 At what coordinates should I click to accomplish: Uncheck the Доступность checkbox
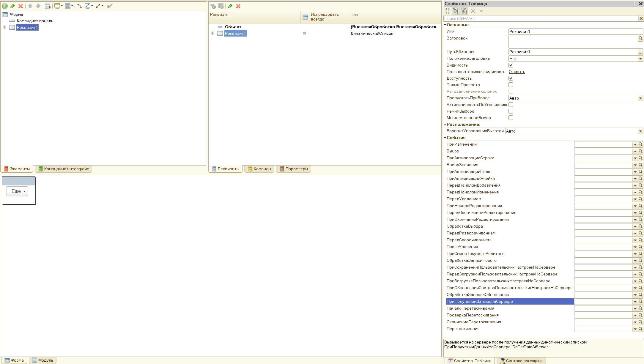(511, 78)
